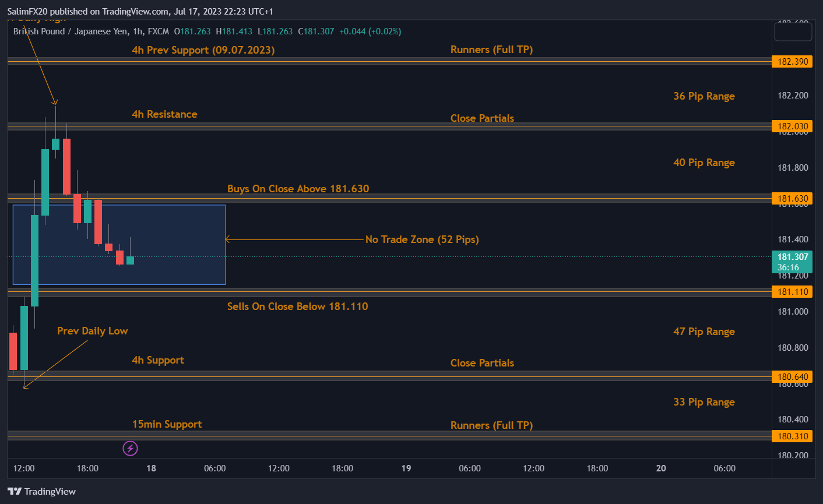Click the 181.630 price level tag
Viewport: 823px width, 504px height.
792,199
